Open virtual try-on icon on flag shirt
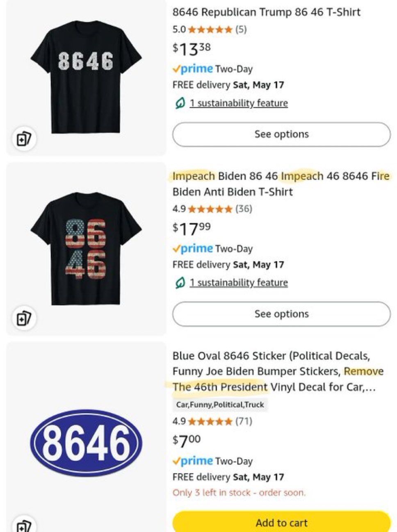This screenshot has width=397, height=532. [24, 318]
